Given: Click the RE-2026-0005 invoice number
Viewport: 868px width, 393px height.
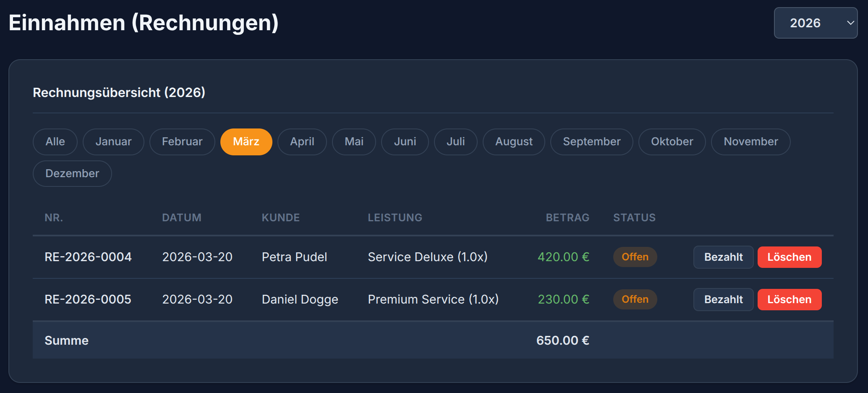Looking at the screenshot, I should coord(88,300).
